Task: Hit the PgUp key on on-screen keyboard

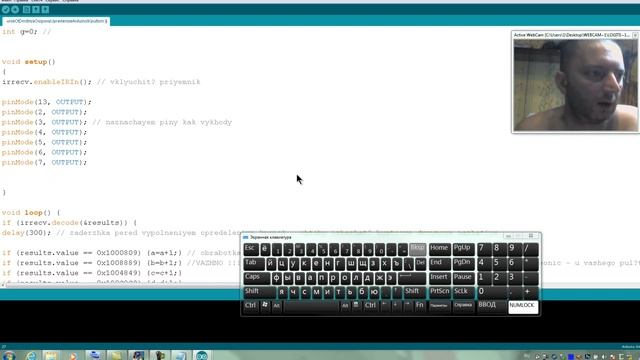Action: point(463,249)
